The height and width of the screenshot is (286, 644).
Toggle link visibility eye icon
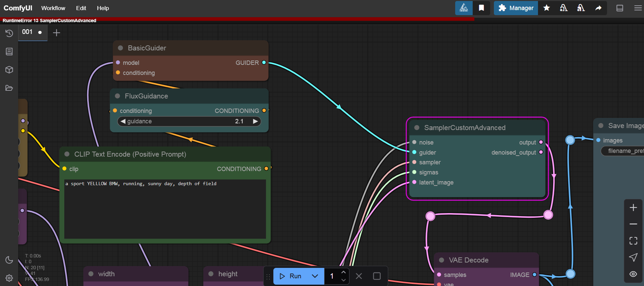(x=633, y=274)
